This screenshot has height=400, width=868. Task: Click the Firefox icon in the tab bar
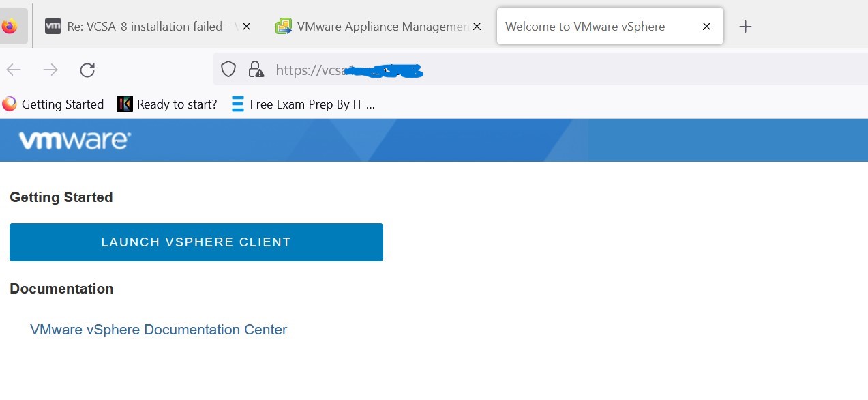[10, 27]
